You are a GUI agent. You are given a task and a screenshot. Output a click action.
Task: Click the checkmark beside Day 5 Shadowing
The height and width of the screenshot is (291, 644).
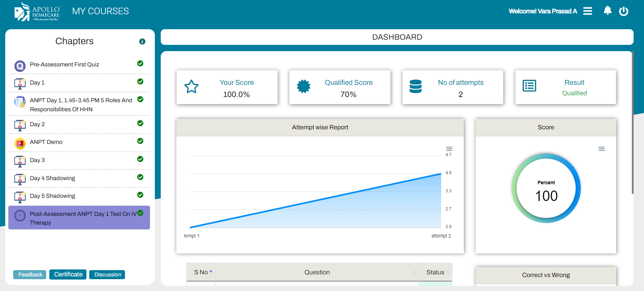140,195
